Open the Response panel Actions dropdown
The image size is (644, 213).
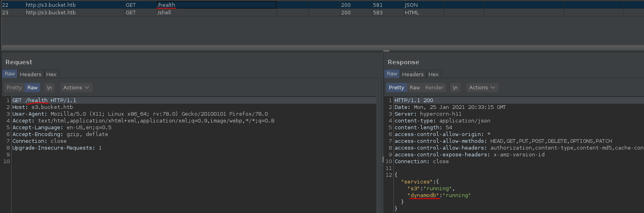click(x=482, y=88)
